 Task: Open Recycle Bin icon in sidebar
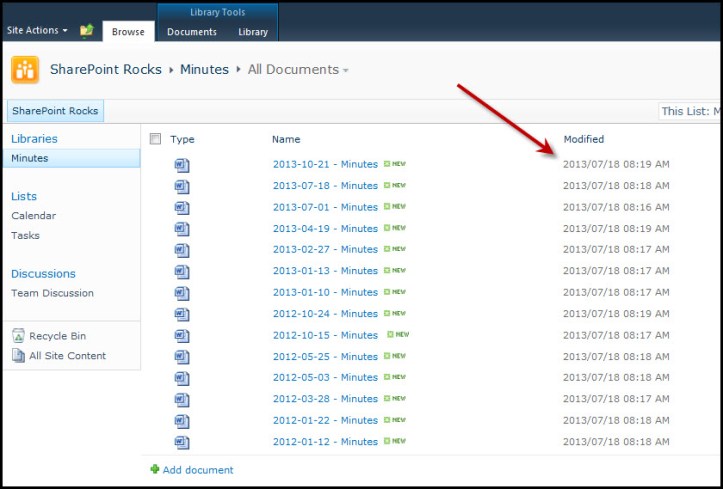18,336
